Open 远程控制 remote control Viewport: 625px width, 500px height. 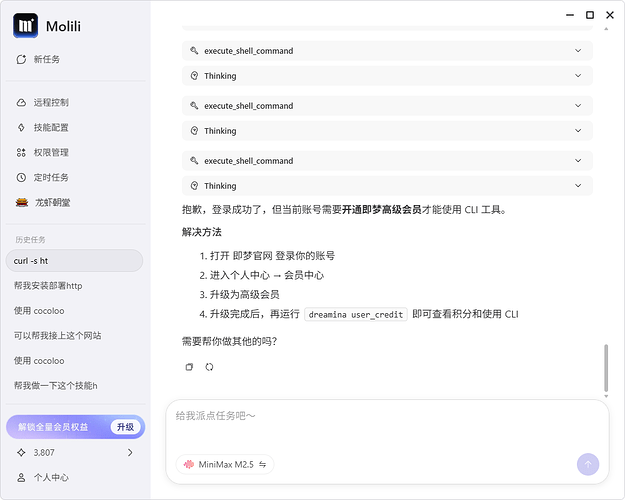(x=50, y=102)
